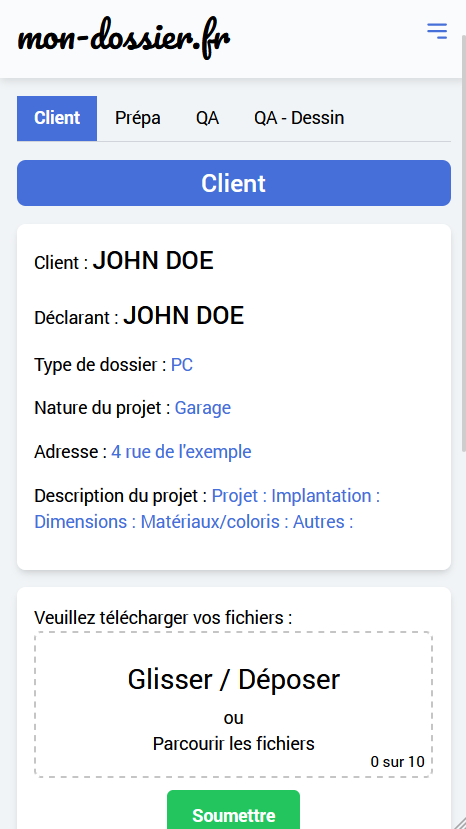Open the hamburger menu icon
Viewport: 466px width, 829px height.
[437, 31]
